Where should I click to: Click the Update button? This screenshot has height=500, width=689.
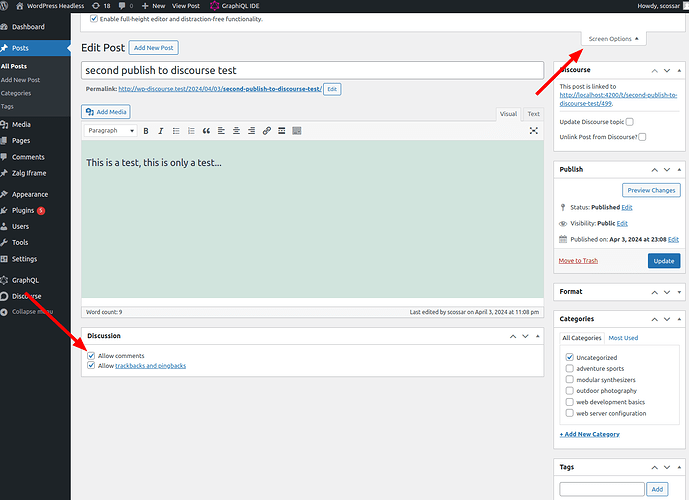[664, 261]
